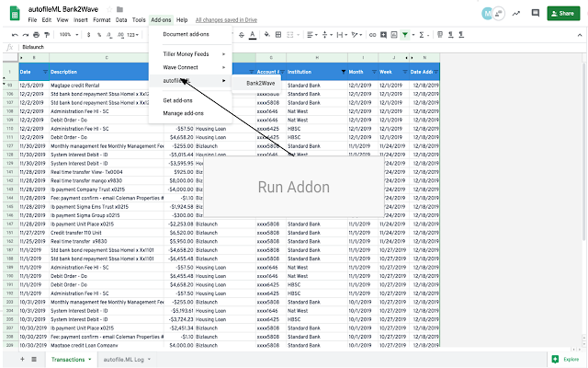Click the undo arrow icon
This screenshot has height=368, width=588.
[15, 35]
